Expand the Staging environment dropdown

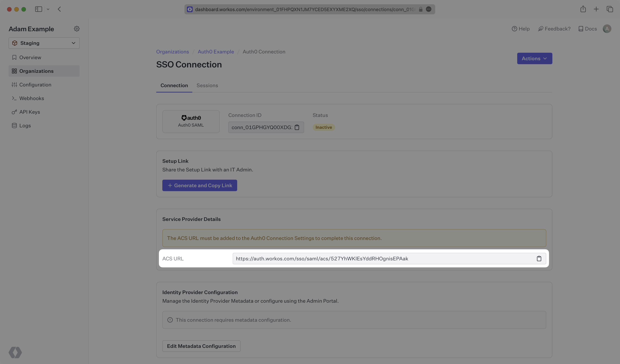coord(44,43)
